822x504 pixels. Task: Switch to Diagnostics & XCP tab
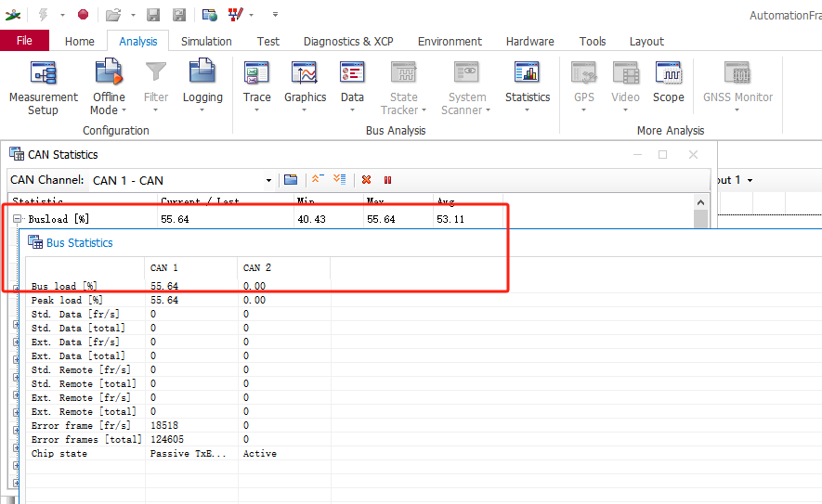point(348,41)
